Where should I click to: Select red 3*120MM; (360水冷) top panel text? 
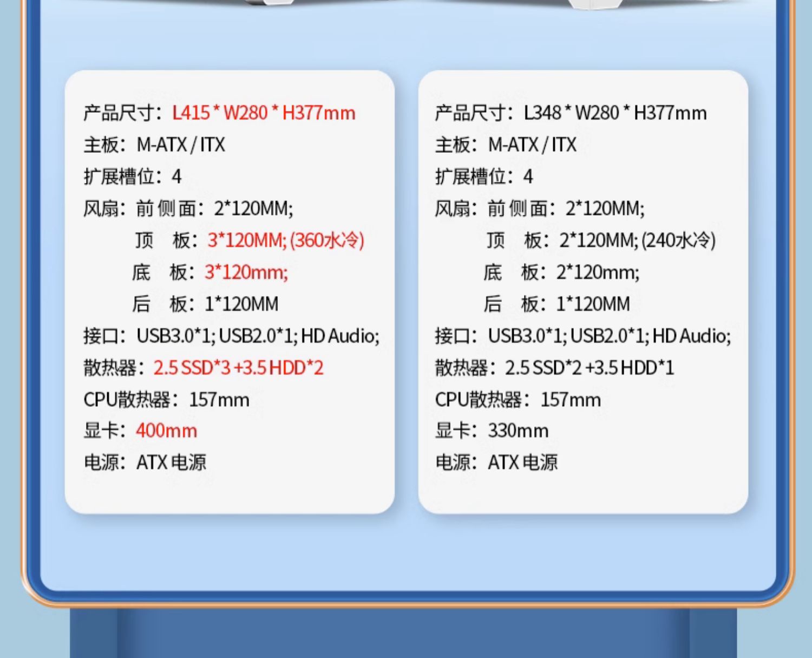tap(286, 240)
